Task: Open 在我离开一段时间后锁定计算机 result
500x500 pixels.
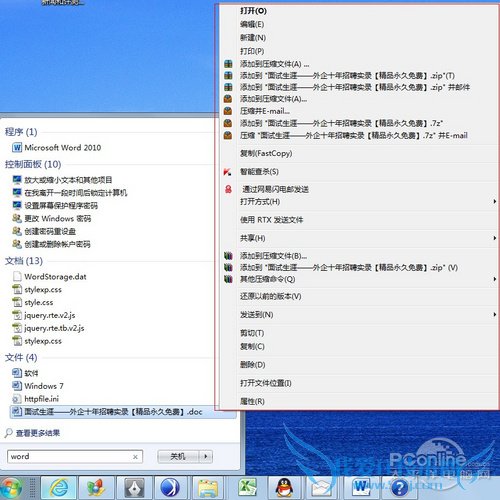Action: pos(76,193)
